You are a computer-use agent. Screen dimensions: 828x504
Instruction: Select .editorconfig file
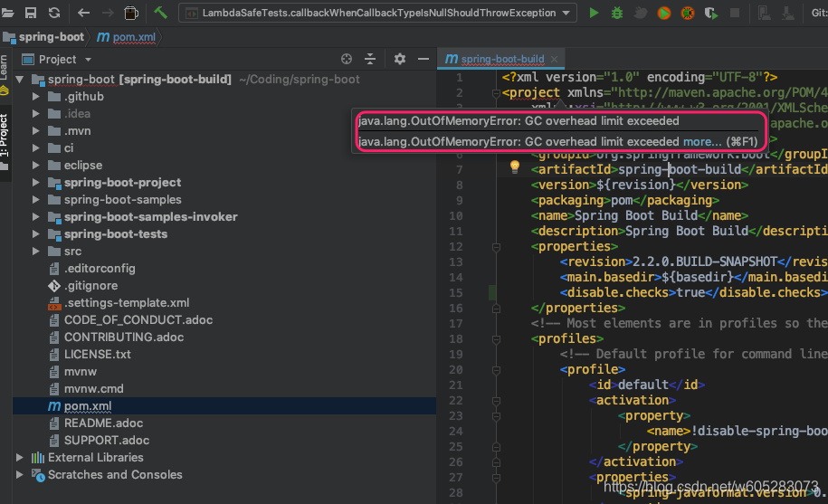coord(100,269)
